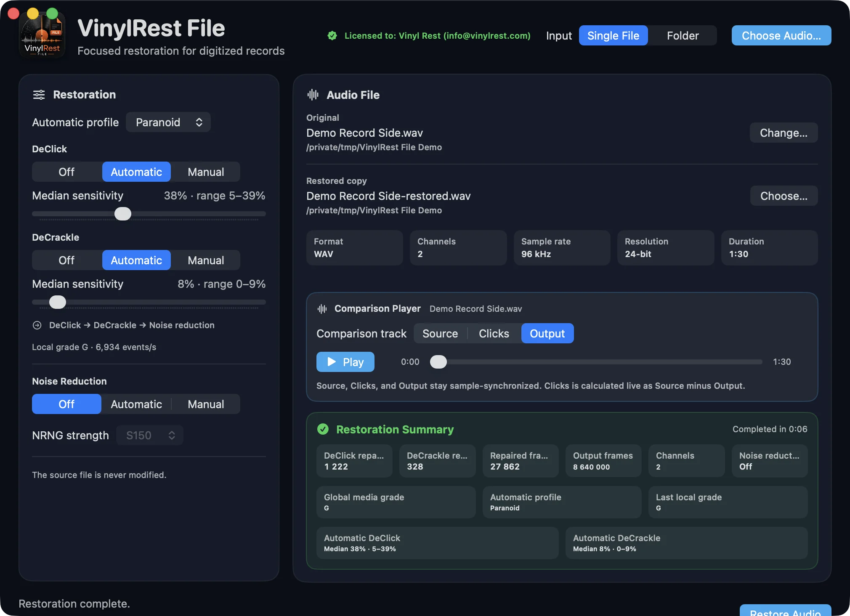
Task: Open the Automatic profile Paranoid dropdown
Action: (x=168, y=122)
